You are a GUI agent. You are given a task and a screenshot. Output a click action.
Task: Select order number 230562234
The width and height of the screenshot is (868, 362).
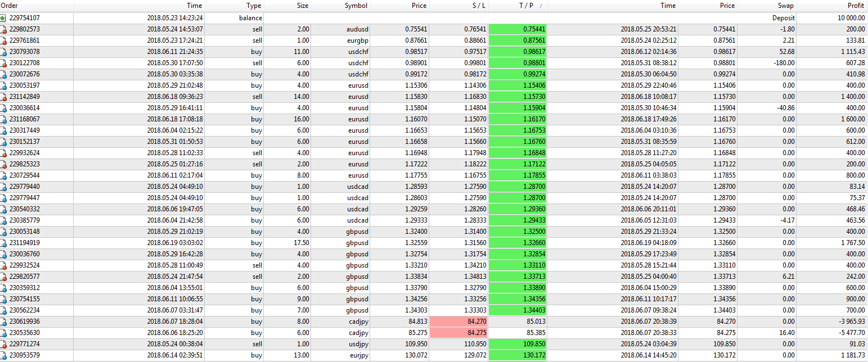25,310
